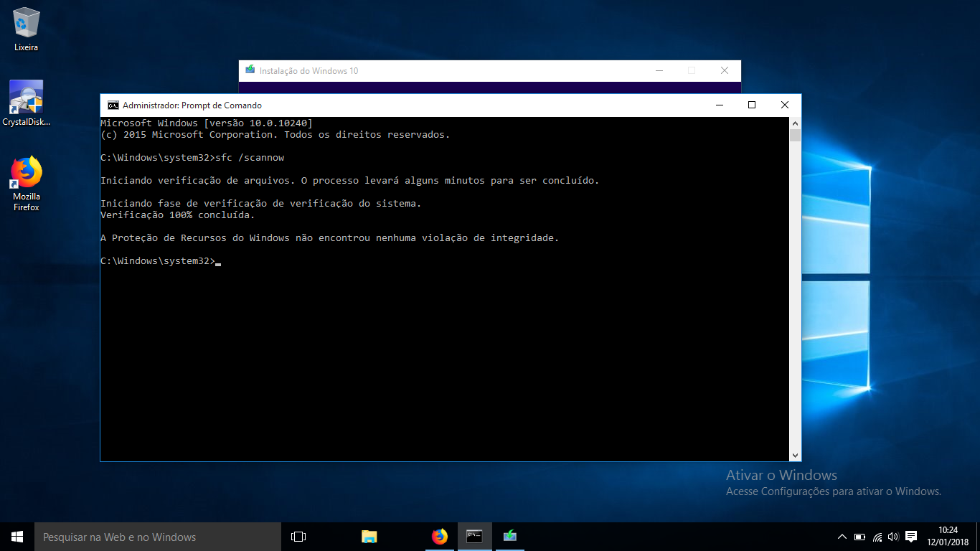Open the Windows Start button
The image size is (980, 551).
pos(17,537)
